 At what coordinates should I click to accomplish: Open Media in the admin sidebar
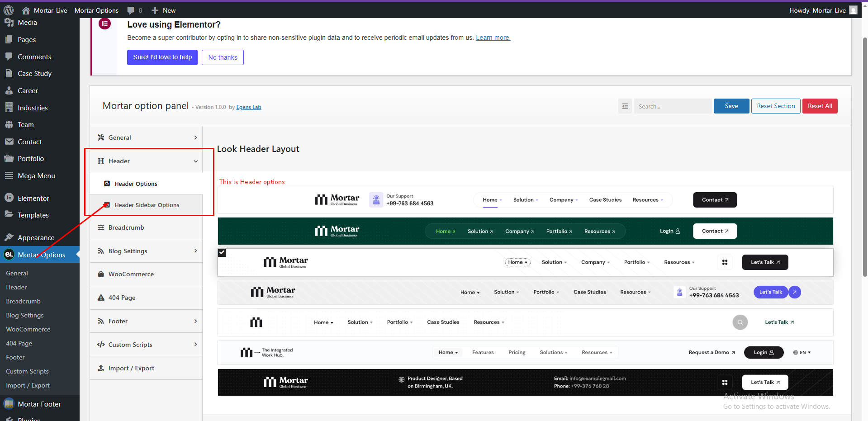pos(27,23)
